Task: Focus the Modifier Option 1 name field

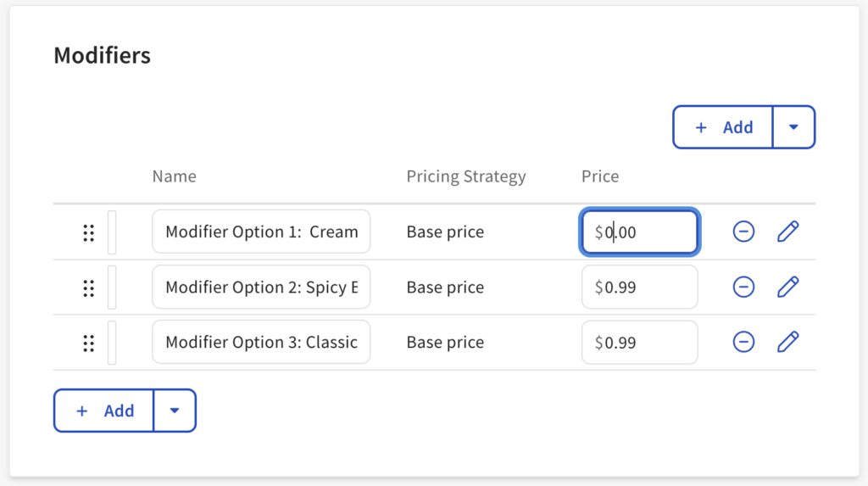Action: tap(261, 232)
